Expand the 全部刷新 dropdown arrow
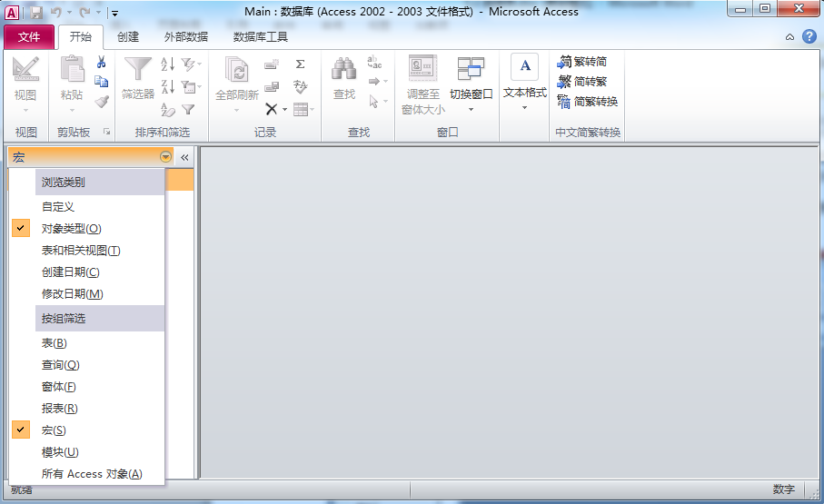This screenshot has width=824, height=504. click(236, 111)
